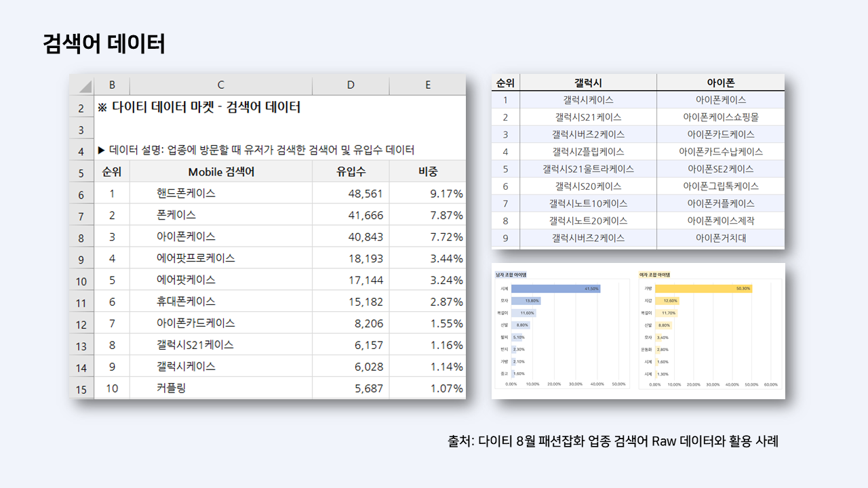This screenshot has height=488, width=868.
Task: Select row header 5
Action: pyautogui.click(x=81, y=173)
